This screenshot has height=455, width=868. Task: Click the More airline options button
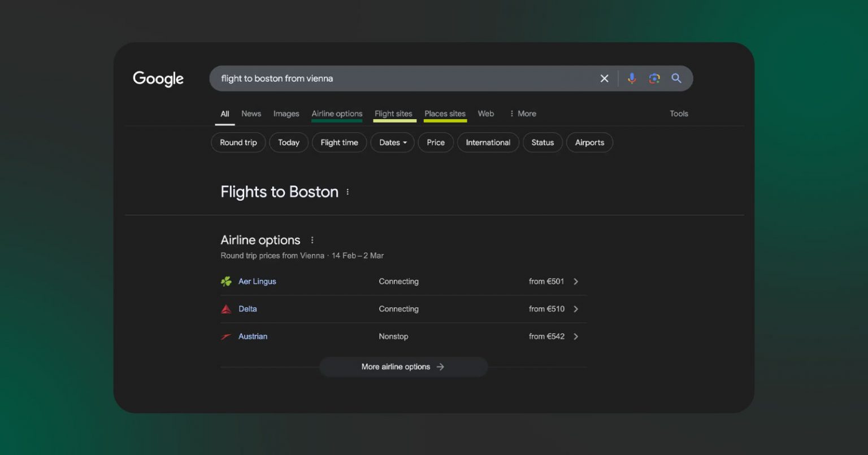[x=403, y=367]
